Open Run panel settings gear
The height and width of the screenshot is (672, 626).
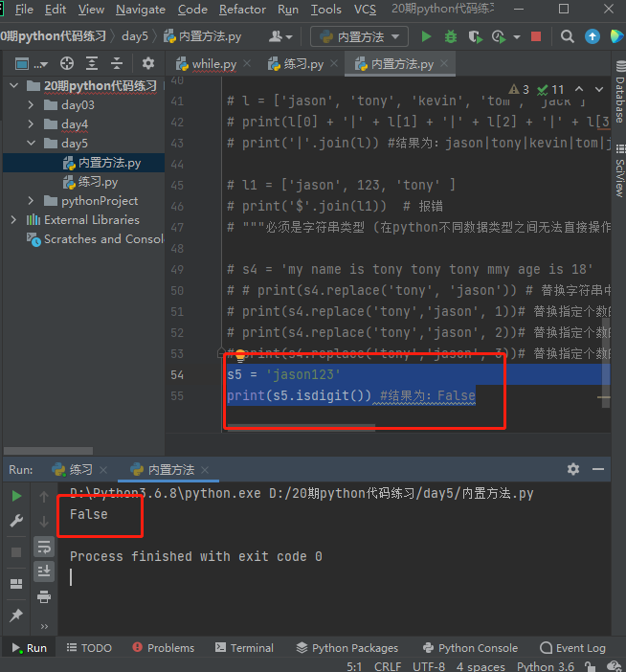click(573, 469)
